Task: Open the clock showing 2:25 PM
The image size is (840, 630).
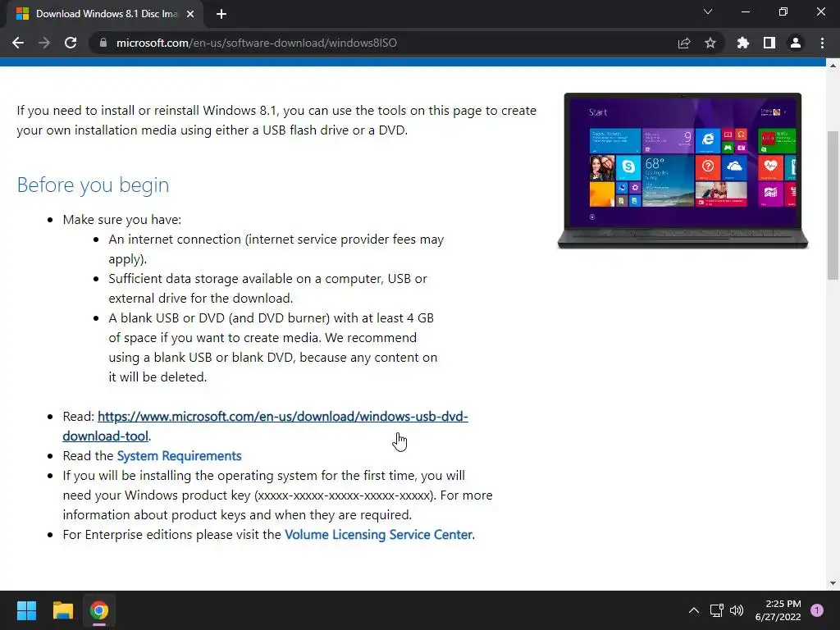Action: pos(778,610)
